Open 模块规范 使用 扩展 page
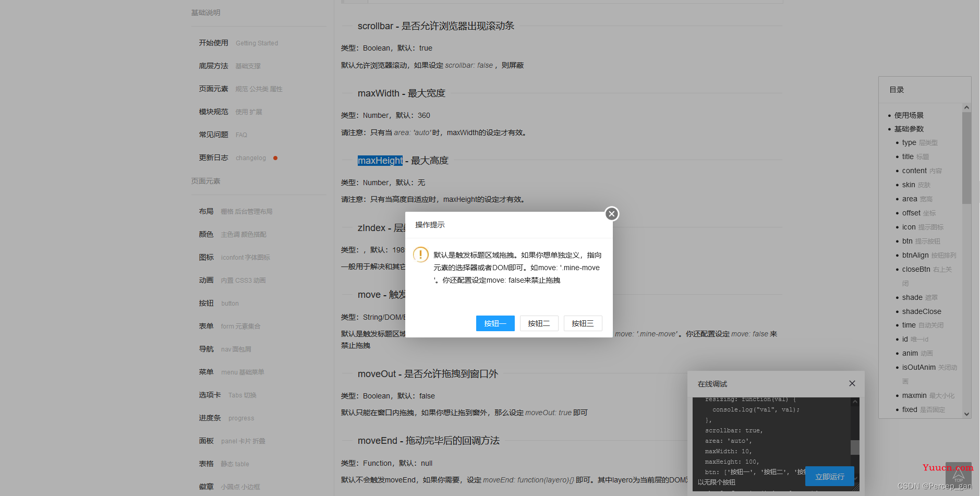The height and width of the screenshot is (496, 980). (231, 112)
